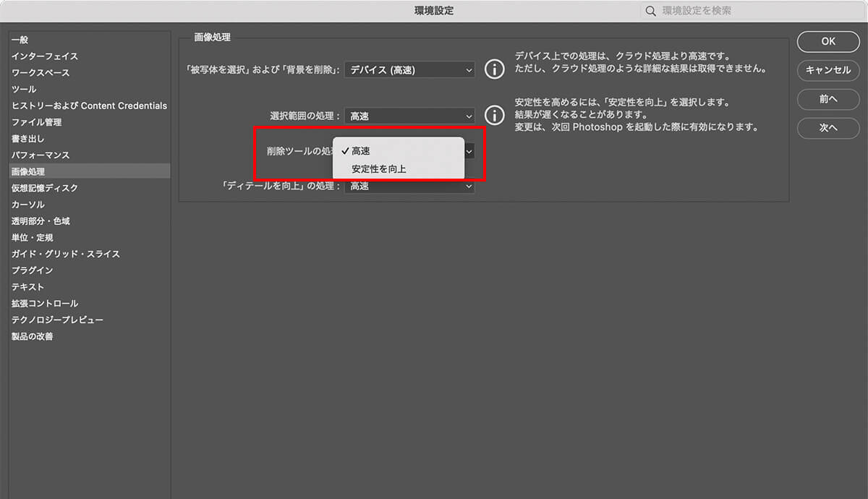This screenshot has width=868, height=499.
Task: Click the info icon beside デバイス (高速) dropdown
Action: point(494,69)
